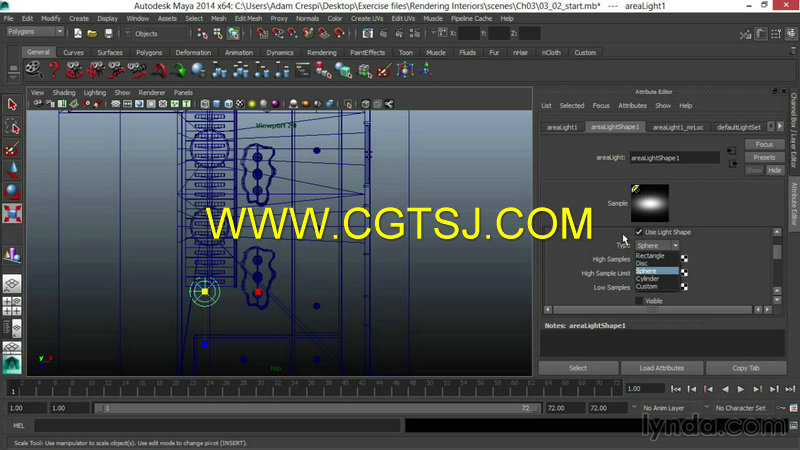Click the Select button
This screenshot has width=800, height=450.
tap(578, 368)
